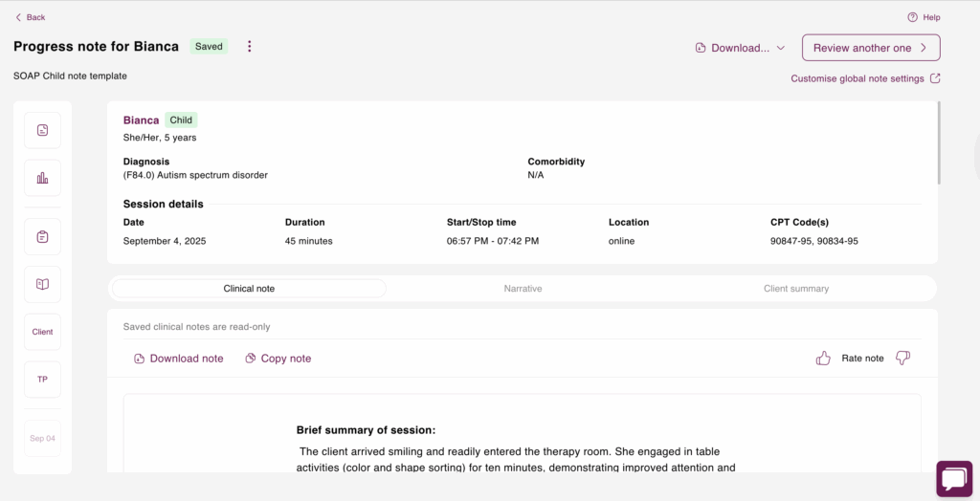Click the Download note button
Screen dimensions: 980x501
click(179, 359)
